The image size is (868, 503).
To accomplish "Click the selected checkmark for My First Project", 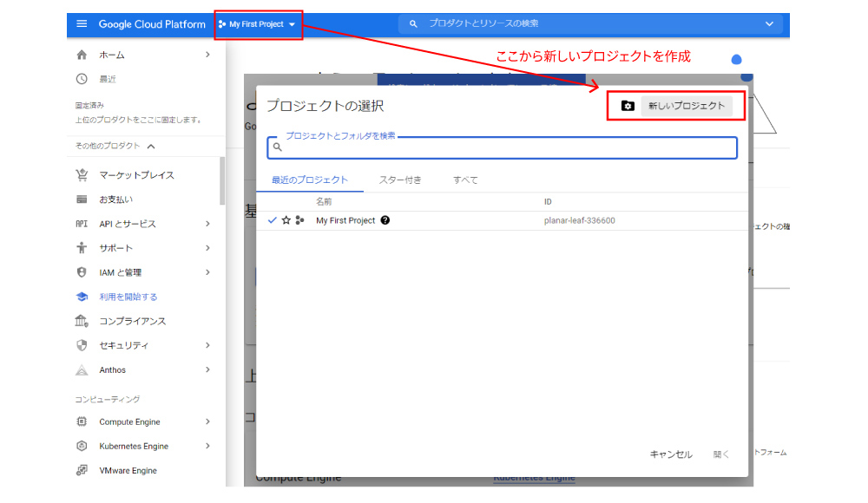I will point(272,220).
